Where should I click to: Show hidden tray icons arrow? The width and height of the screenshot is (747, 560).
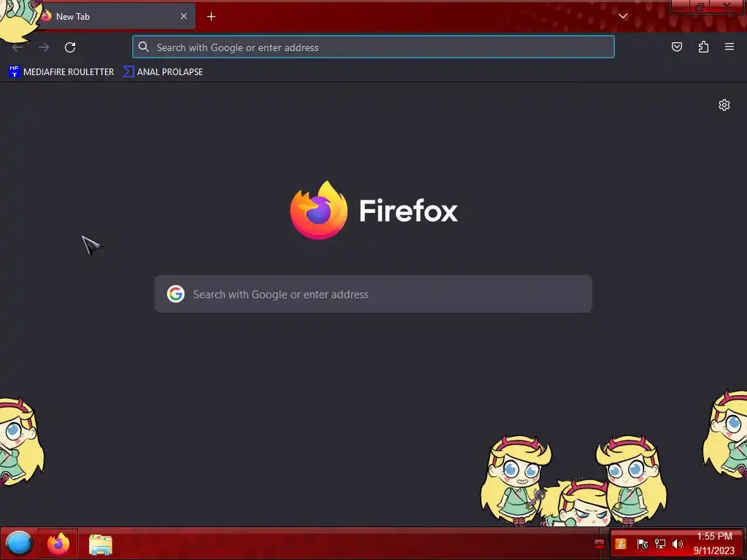coord(600,544)
